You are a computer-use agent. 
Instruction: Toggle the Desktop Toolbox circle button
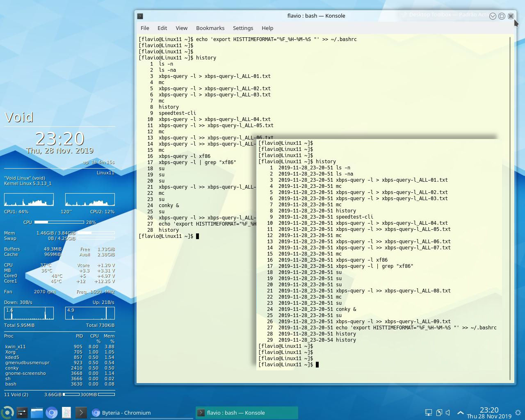tap(502, 16)
